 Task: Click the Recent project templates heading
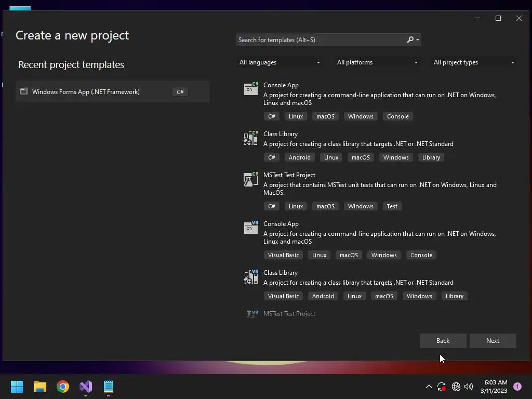click(x=71, y=64)
